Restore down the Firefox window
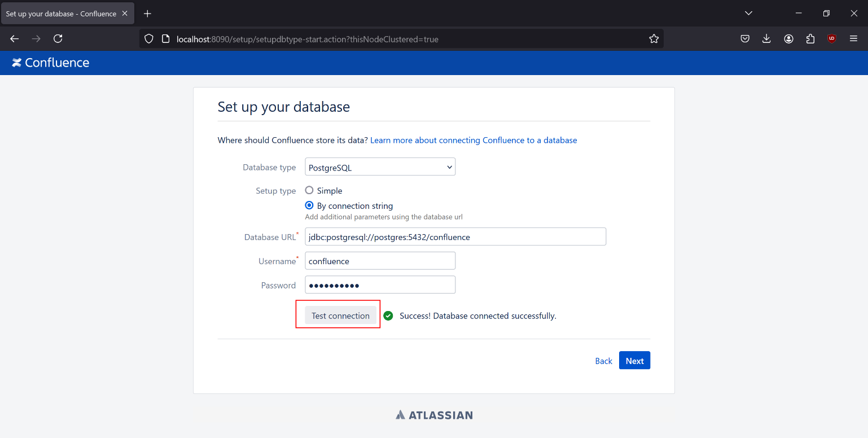The width and height of the screenshot is (868, 438). click(x=826, y=14)
